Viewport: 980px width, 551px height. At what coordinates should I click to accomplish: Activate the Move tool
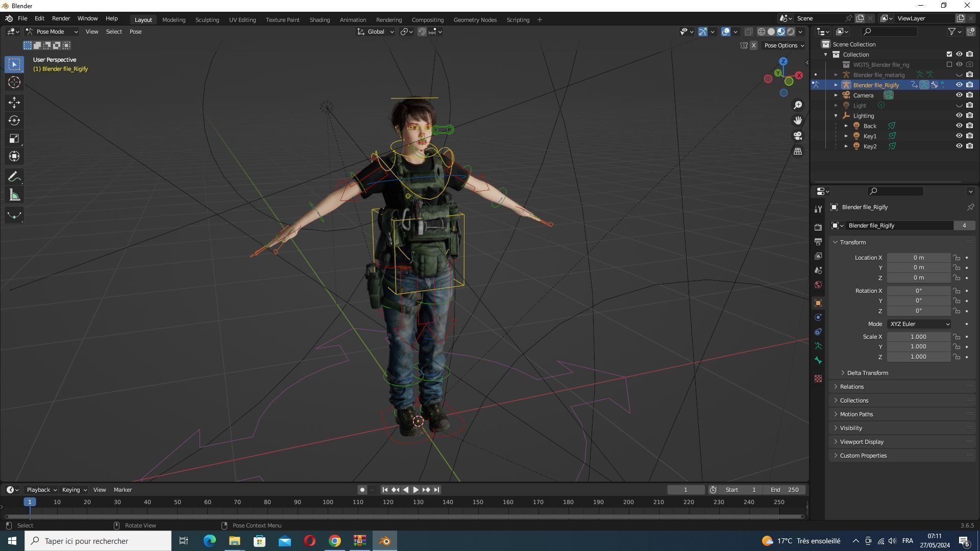(14, 103)
